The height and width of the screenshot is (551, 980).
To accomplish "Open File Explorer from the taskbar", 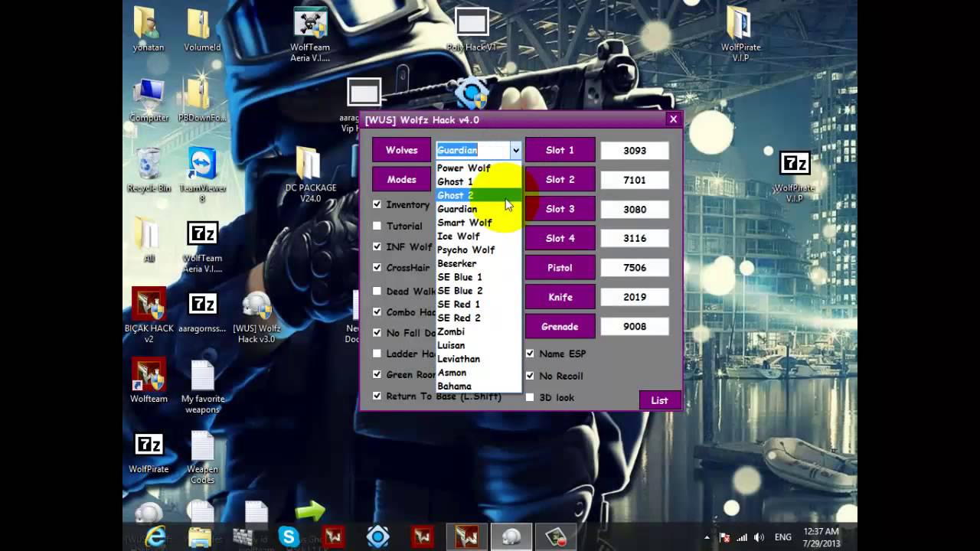I will (200, 537).
